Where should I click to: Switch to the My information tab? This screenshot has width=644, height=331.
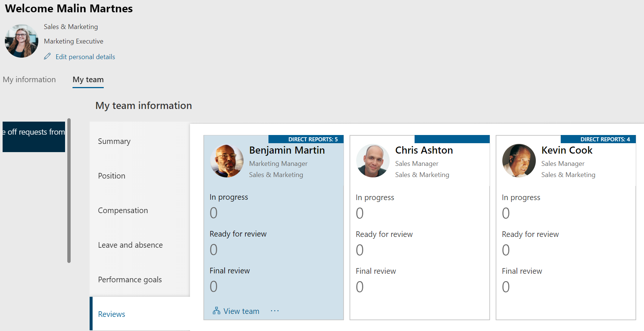29,80
